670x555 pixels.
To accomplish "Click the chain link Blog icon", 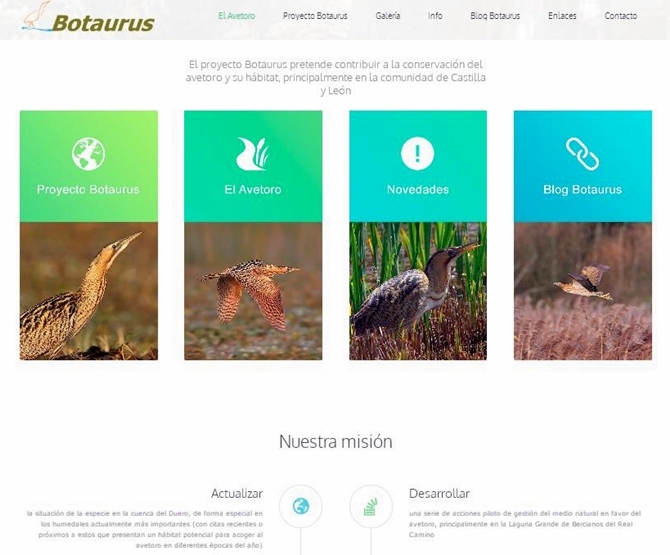I will (582, 154).
